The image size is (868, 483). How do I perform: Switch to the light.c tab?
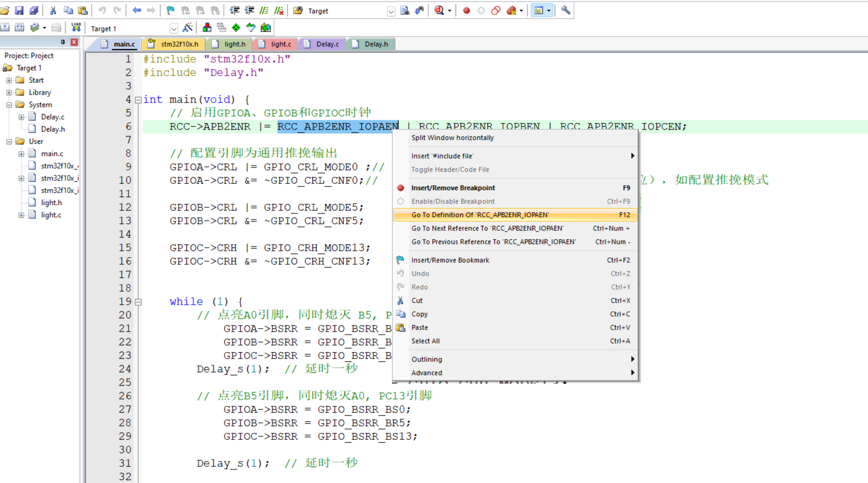[x=281, y=44]
